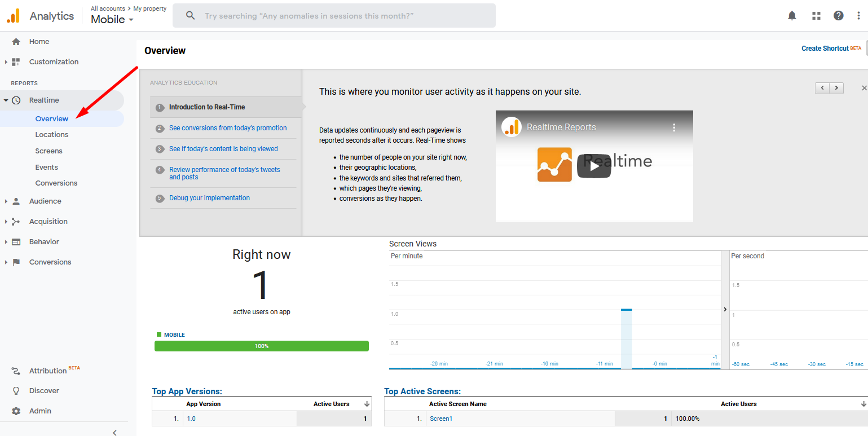Click the Acquisition branching icon

pyautogui.click(x=16, y=222)
